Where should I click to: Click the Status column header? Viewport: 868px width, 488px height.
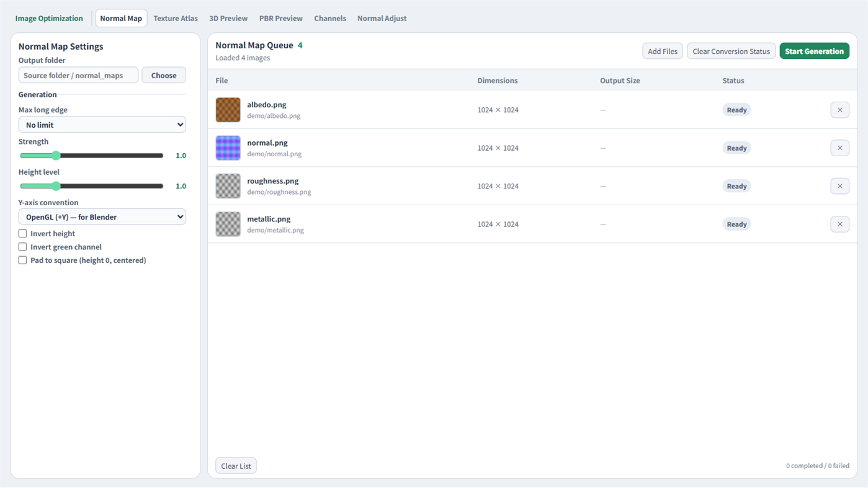(733, 81)
